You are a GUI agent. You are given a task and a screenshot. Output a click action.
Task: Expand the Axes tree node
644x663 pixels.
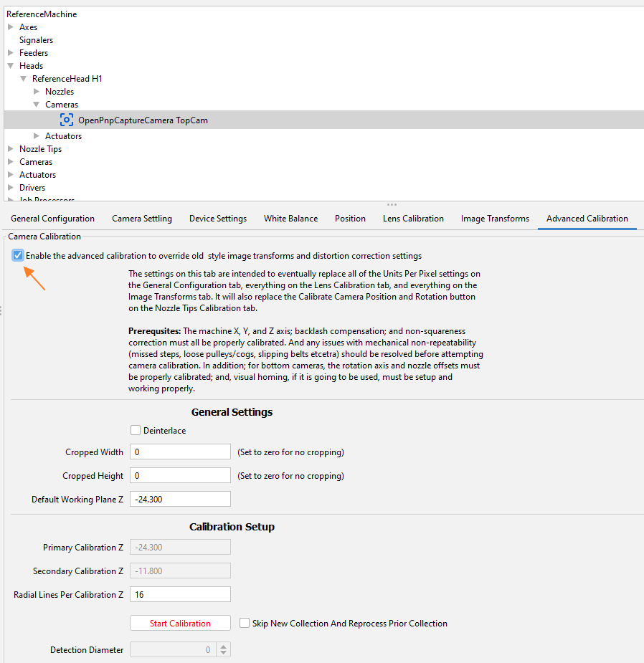[11, 27]
